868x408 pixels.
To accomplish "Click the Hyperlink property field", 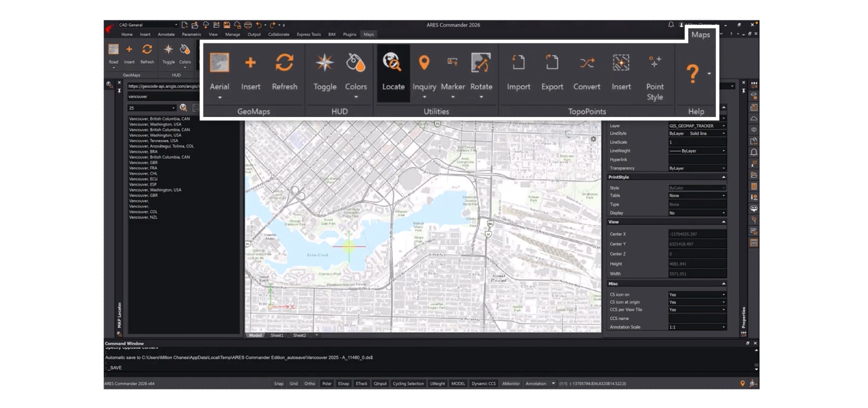I will [x=697, y=160].
